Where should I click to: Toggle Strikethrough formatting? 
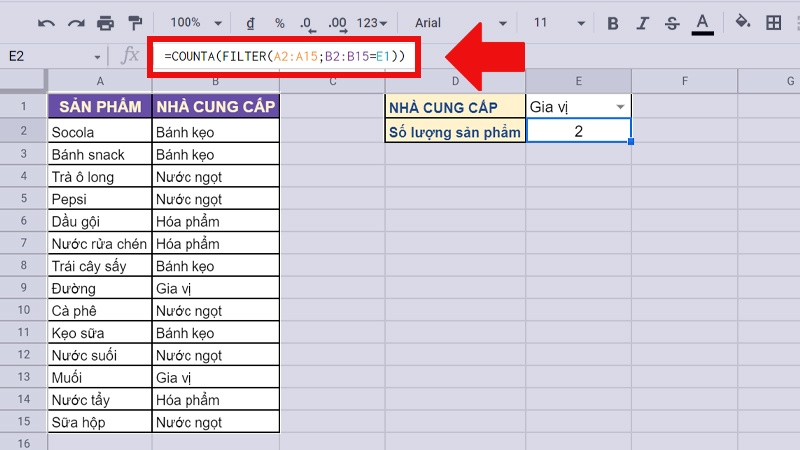click(672, 23)
